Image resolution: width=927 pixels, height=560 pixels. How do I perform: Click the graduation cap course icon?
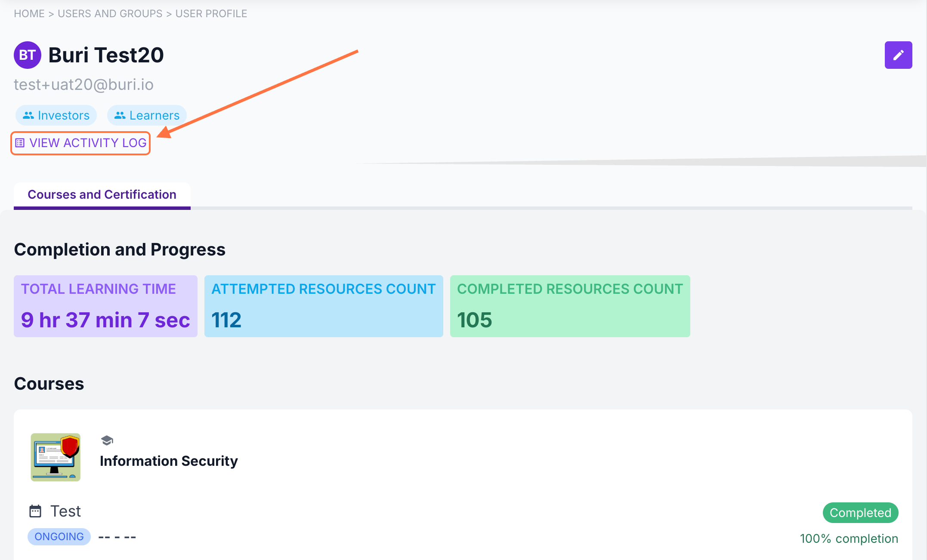point(107,440)
